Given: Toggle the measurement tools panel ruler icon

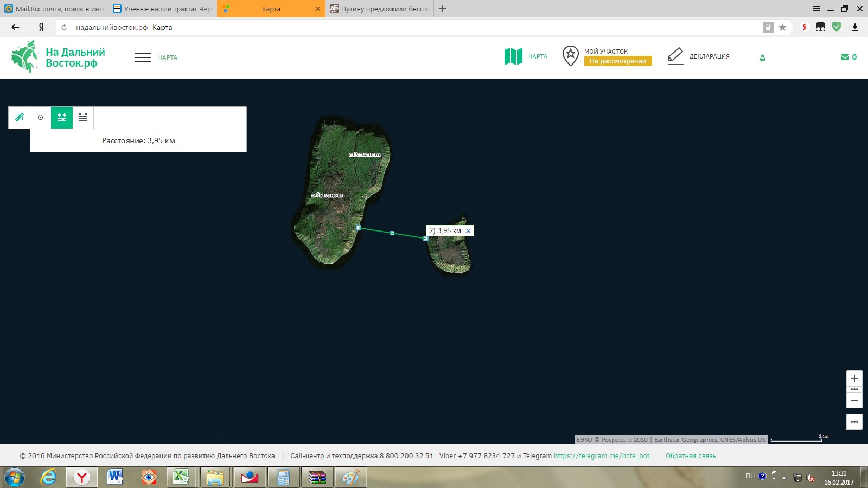Looking at the screenshot, I should (20, 117).
